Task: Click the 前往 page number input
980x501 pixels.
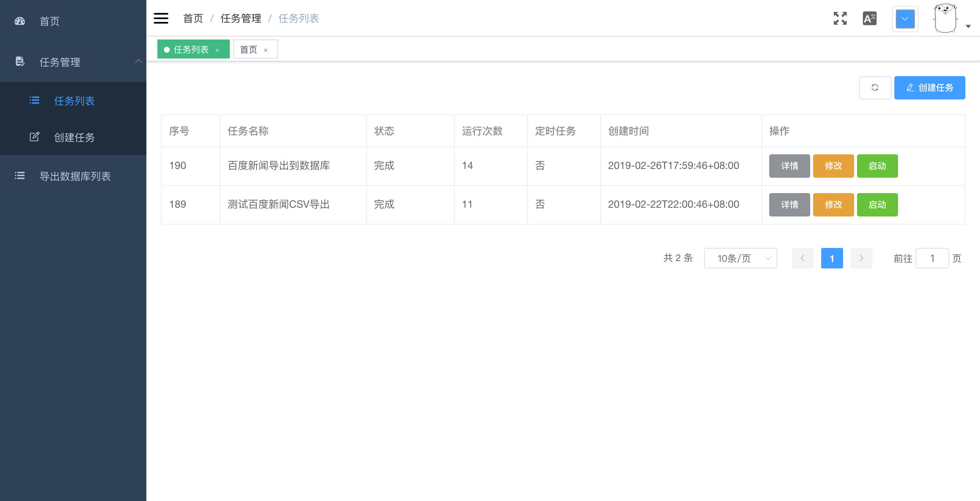Action: (932, 259)
